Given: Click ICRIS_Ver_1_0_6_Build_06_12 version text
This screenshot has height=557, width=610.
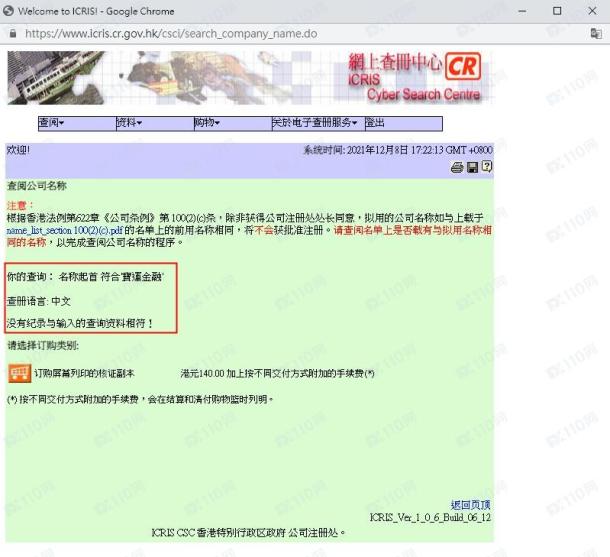Looking at the screenshot, I should pos(430,518).
